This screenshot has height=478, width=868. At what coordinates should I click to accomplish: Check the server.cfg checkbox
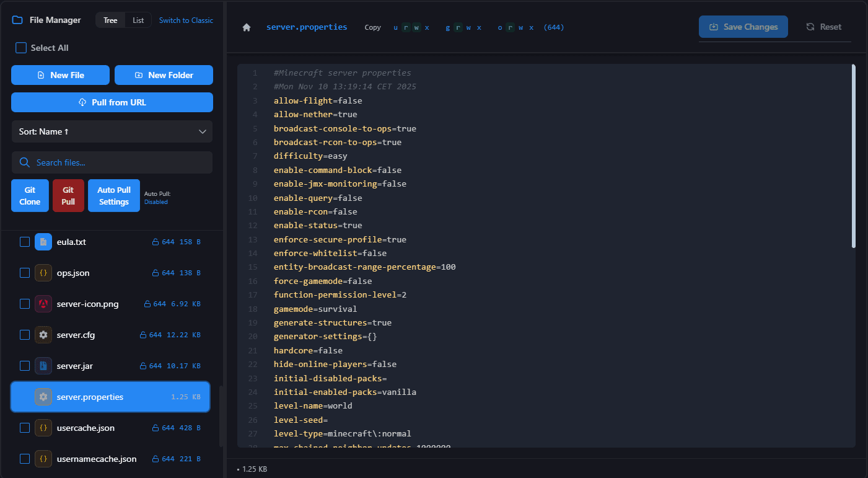coord(25,335)
